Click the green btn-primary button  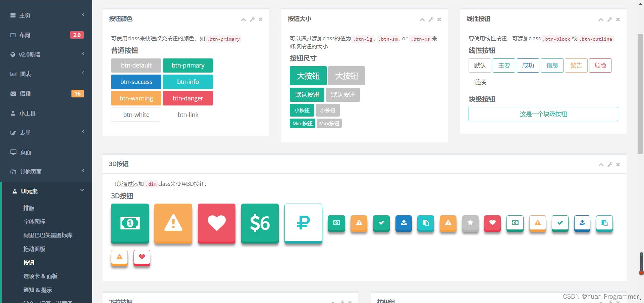point(188,66)
